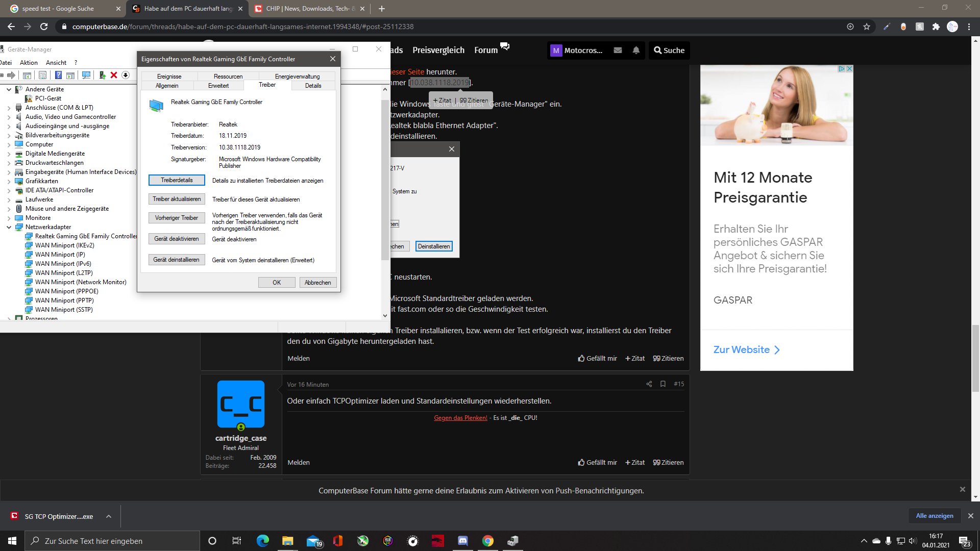The image size is (980, 551).
Task: Collapse the Netzwerkadapter tree node
Action: pyautogui.click(x=9, y=228)
